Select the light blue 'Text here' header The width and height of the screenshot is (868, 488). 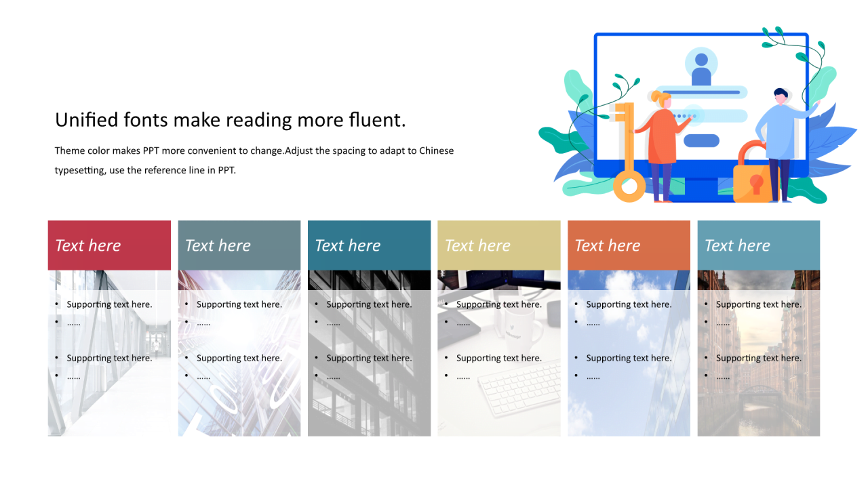tap(759, 245)
